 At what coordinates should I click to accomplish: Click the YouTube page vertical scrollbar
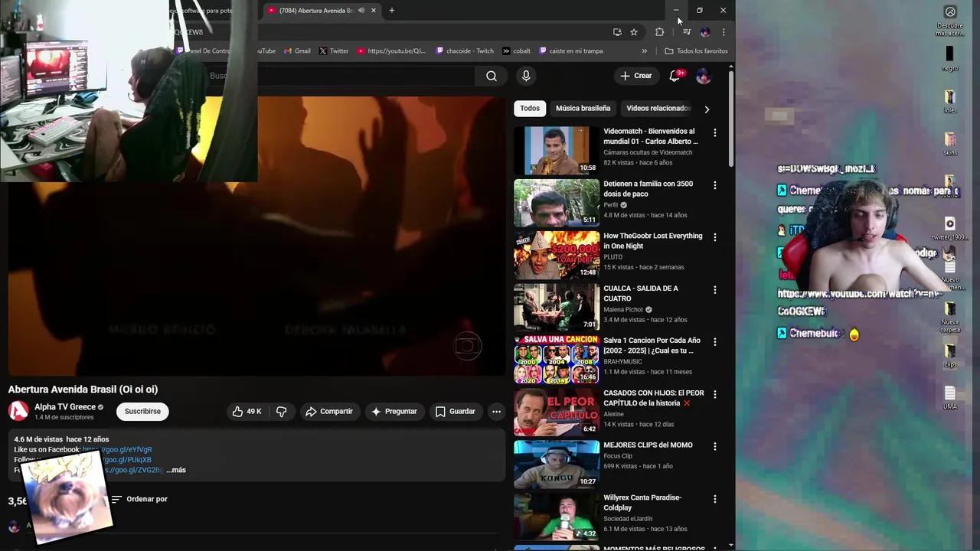coord(731,119)
